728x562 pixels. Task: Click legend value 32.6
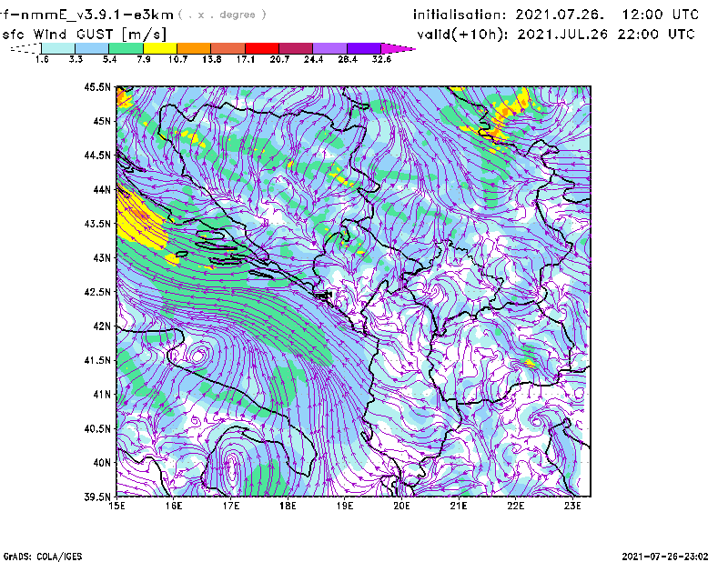pos(381,59)
